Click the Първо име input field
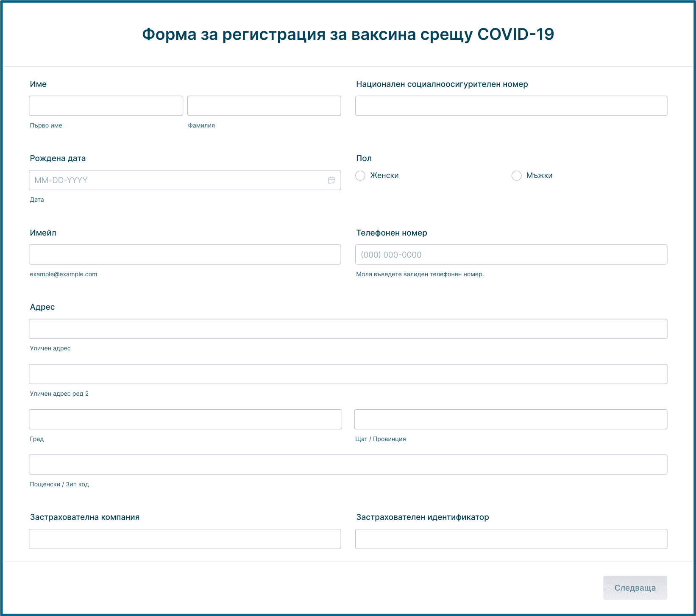This screenshot has height=616, width=696. 106,105
